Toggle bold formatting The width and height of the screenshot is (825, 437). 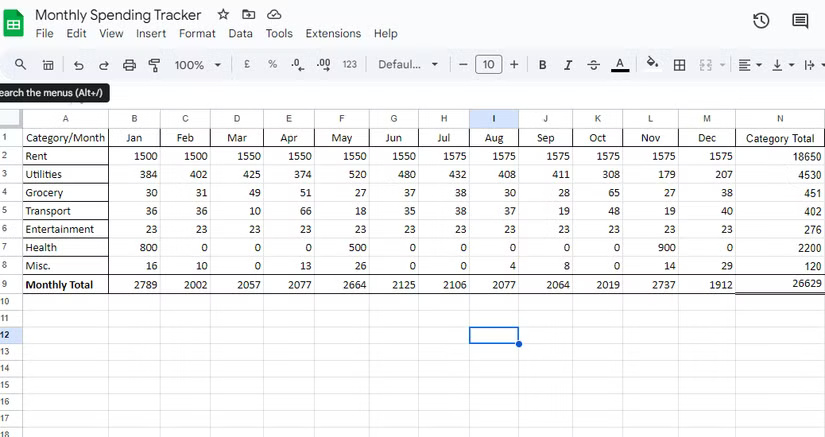tap(542, 65)
